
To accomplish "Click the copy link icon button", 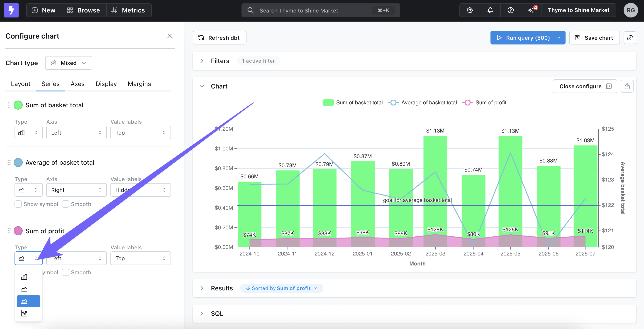I will (x=629, y=38).
